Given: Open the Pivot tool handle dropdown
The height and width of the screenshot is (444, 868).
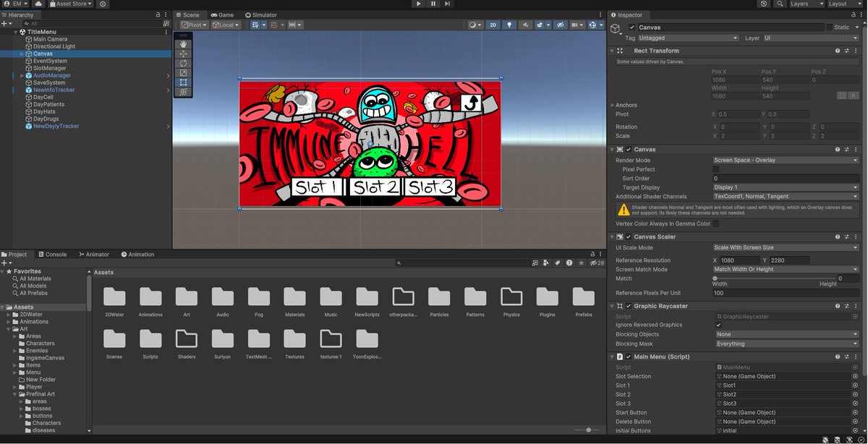Looking at the screenshot, I should click(194, 25).
